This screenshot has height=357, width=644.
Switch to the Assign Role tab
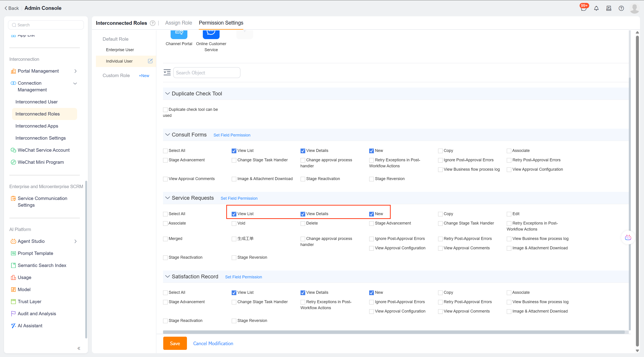coord(178,23)
